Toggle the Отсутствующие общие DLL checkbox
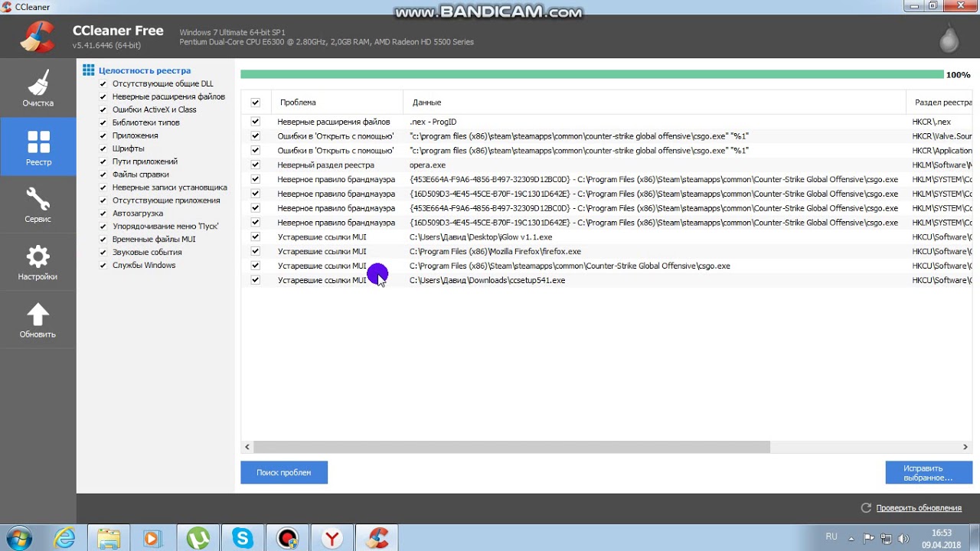This screenshot has height=551, width=980. coord(103,84)
